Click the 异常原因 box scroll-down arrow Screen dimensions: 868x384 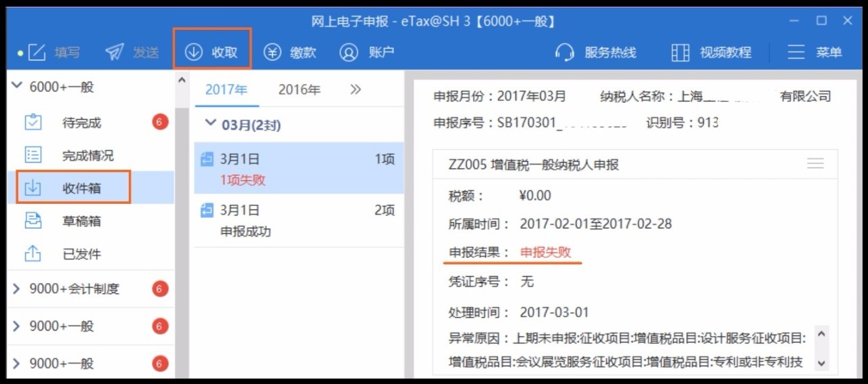[x=822, y=363]
